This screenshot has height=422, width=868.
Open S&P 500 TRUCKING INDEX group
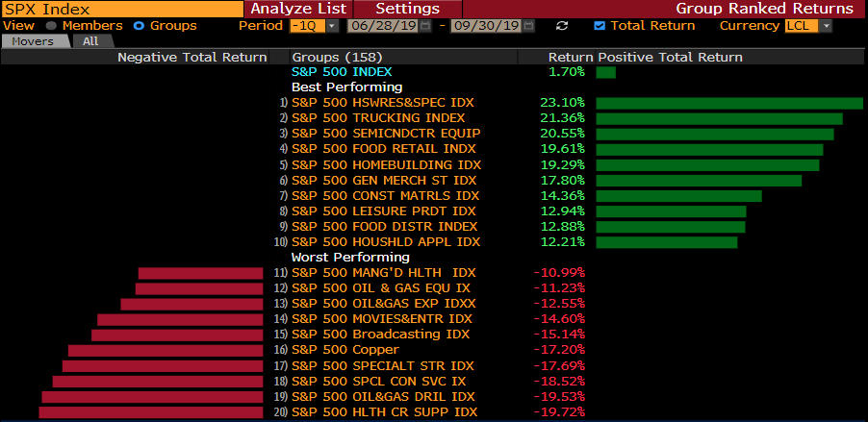(x=378, y=118)
